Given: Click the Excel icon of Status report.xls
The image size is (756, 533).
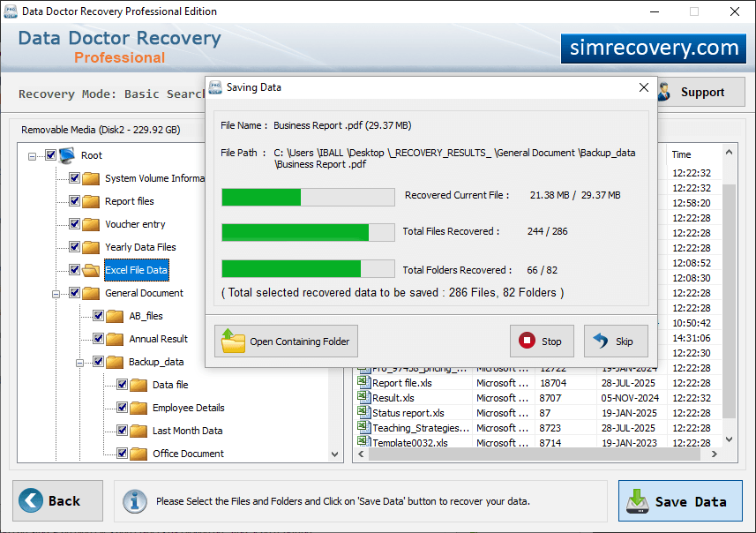Looking at the screenshot, I should click(363, 412).
